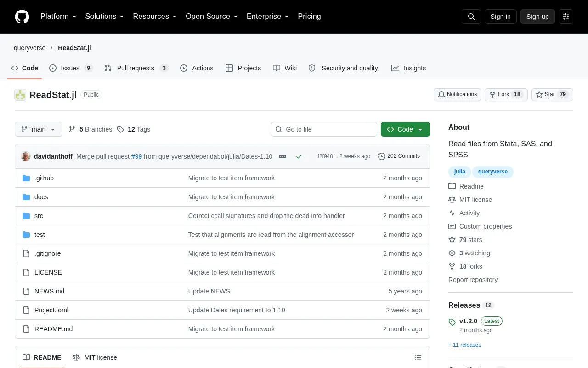
Task: Click the queryverse owner breadcrumb link
Action: (30, 48)
